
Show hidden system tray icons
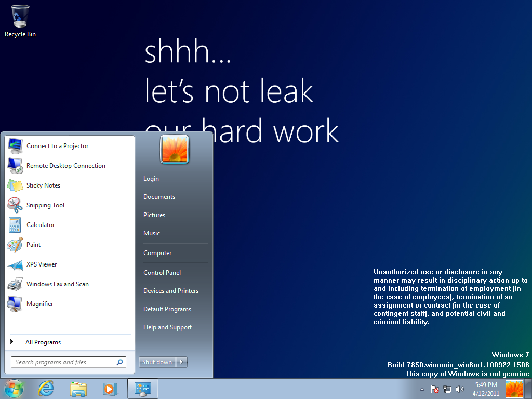(422, 389)
